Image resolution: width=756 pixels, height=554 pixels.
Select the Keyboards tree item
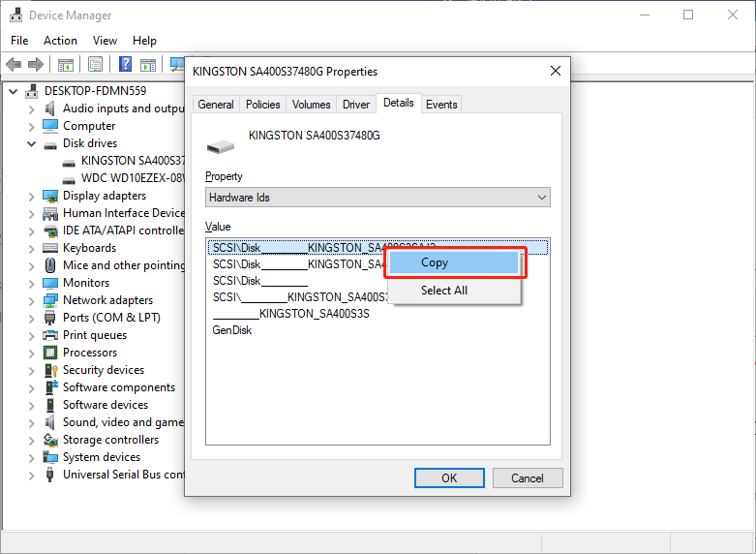[90, 248]
